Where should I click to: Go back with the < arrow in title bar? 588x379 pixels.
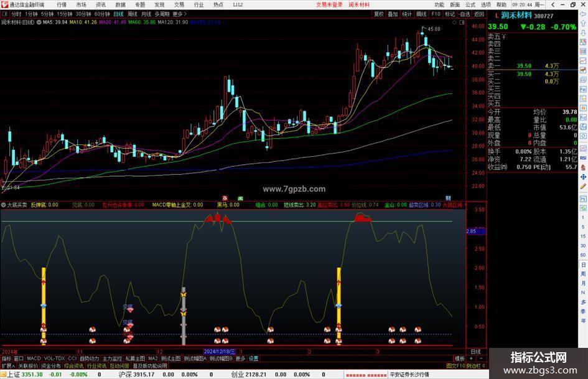click(x=553, y=5)
